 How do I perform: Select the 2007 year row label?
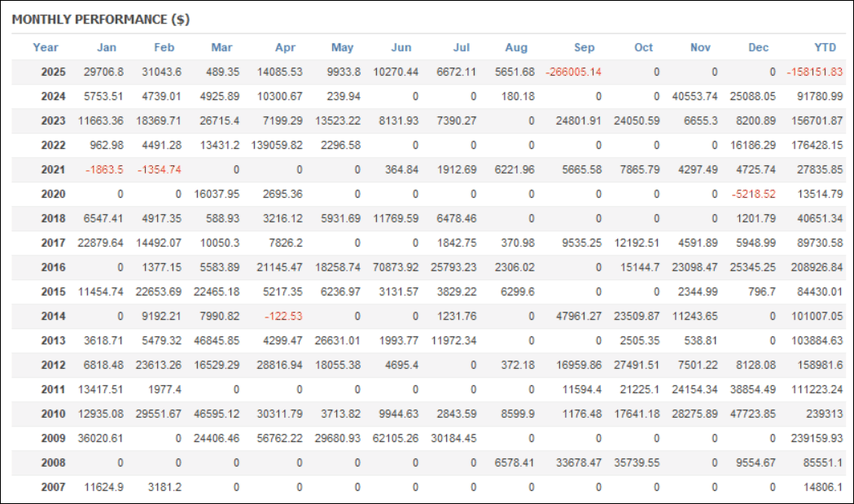click(x=54, y=488)
